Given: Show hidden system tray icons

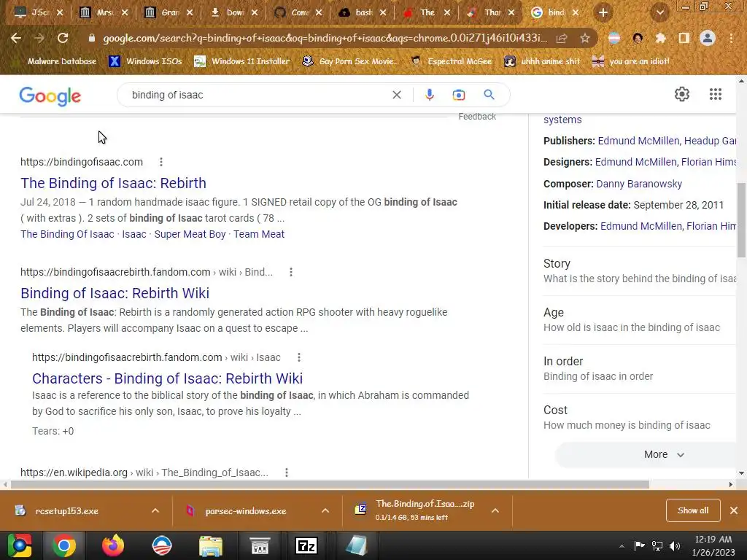Looking at the screenshot, I should pos(622,546).
